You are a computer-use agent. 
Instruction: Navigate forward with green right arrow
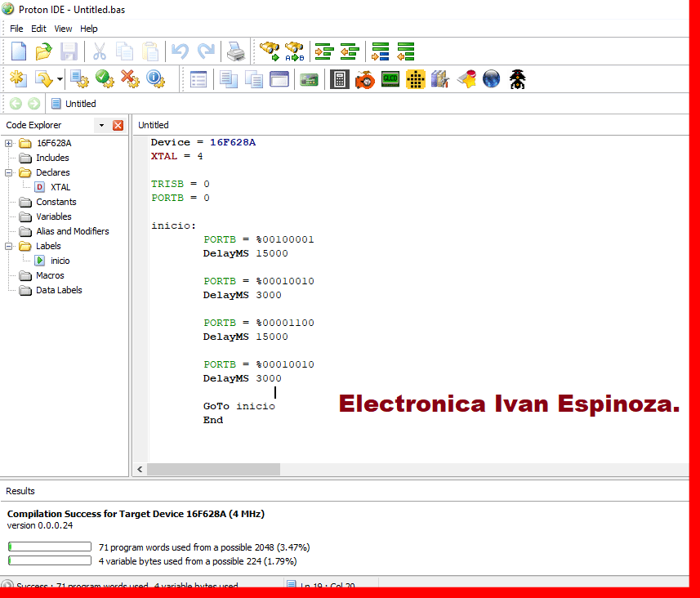[34, 104]
